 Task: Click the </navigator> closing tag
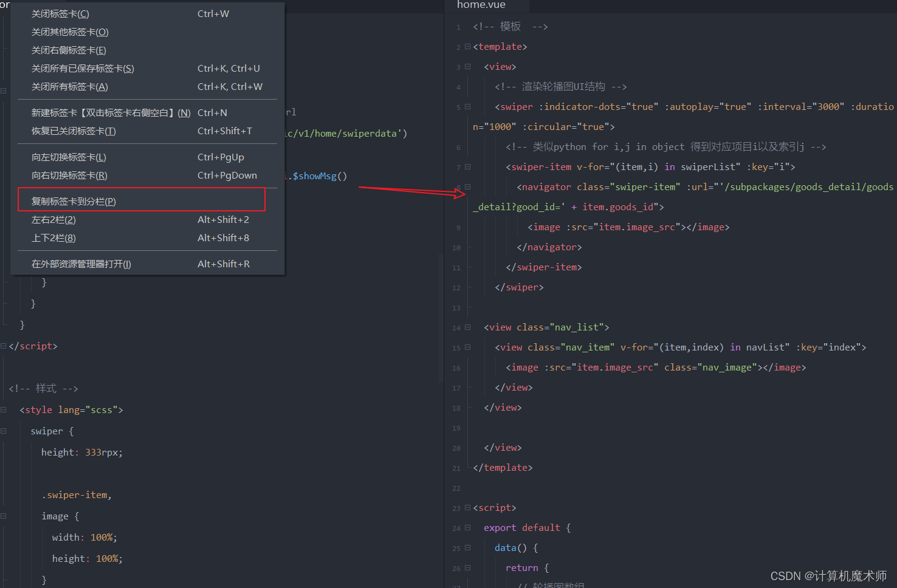[549, 247]
